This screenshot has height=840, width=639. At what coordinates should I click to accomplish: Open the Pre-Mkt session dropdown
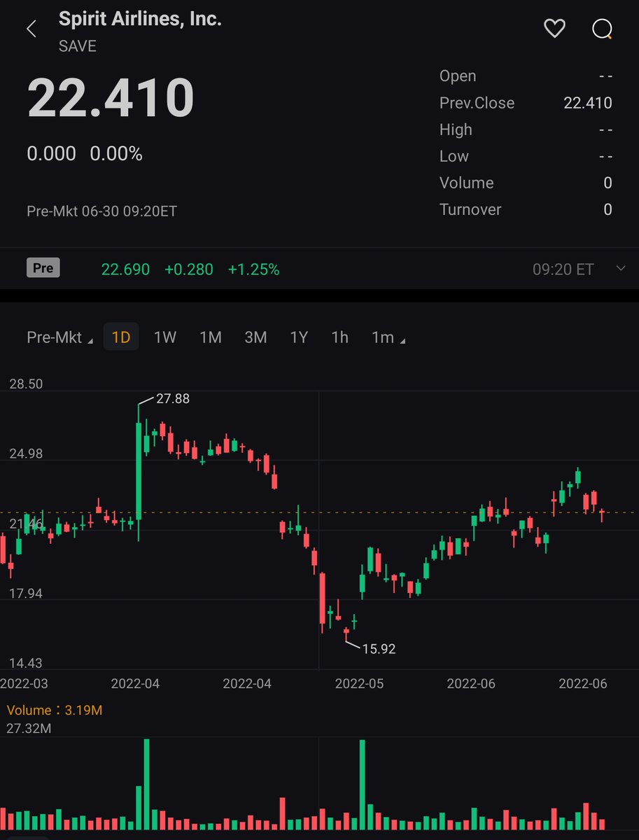pos(59,337)
